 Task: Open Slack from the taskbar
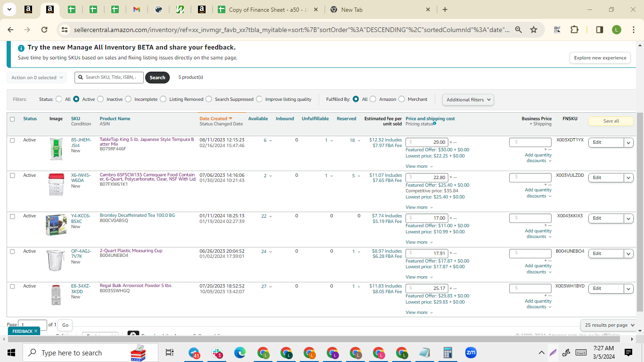click(217, 353)
